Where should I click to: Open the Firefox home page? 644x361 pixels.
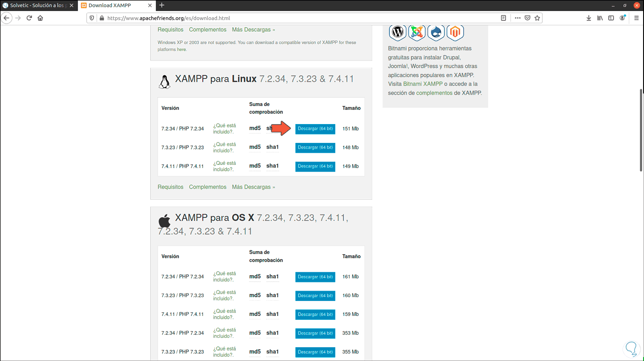click(40, 18)
